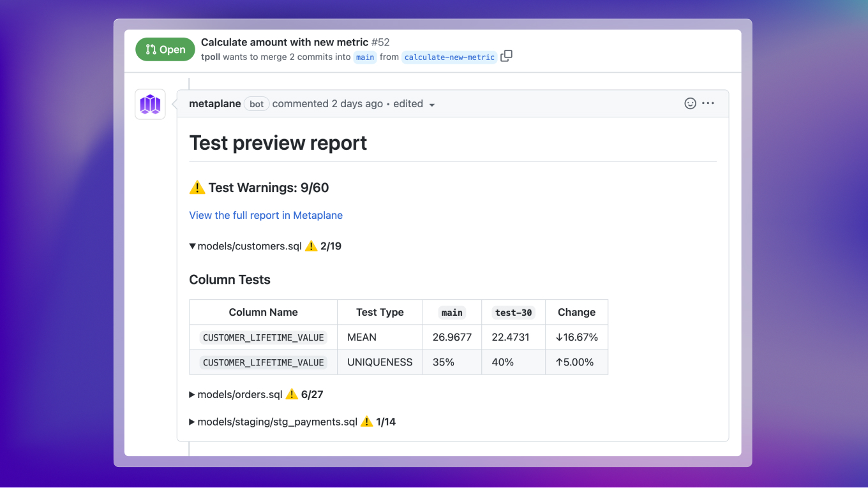The width and height of the screenshot is (868, 488).
Task: View the full report in Metaplane
Action: (266, 215)
